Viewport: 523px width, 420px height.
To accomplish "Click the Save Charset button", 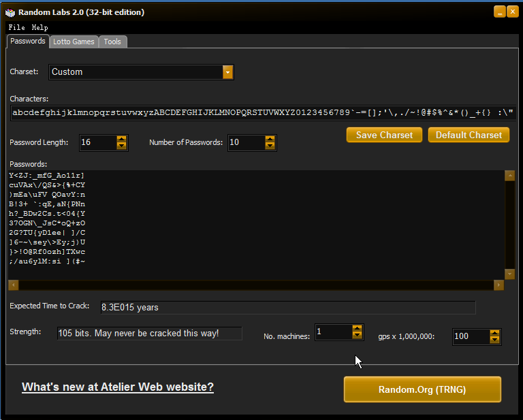I will 384,135.
